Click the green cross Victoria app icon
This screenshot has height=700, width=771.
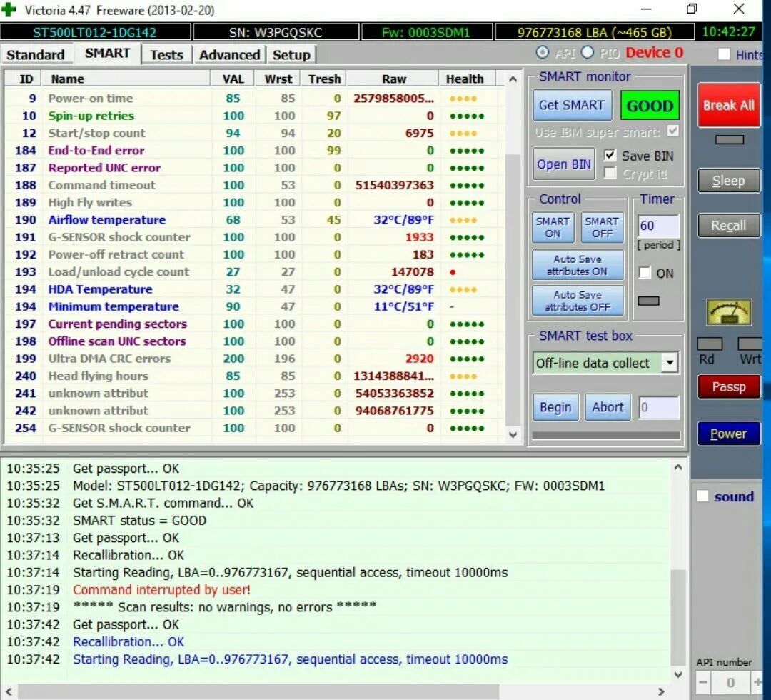(9, 9)
